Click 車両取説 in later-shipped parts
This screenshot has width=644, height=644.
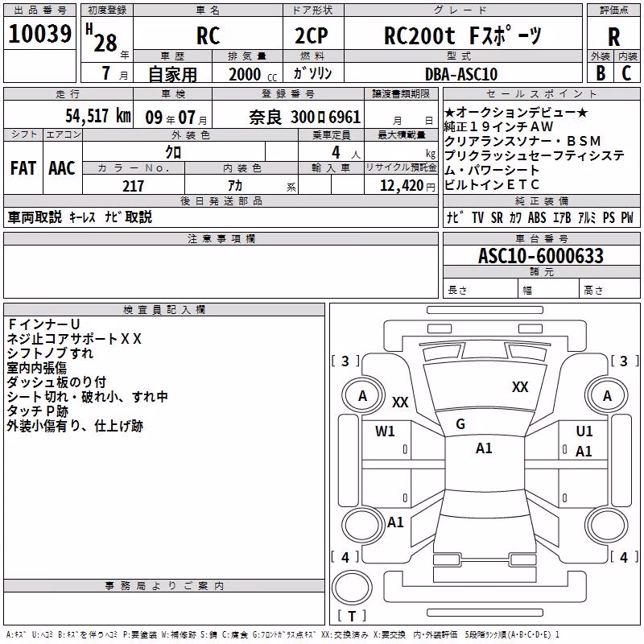[35, 217]
